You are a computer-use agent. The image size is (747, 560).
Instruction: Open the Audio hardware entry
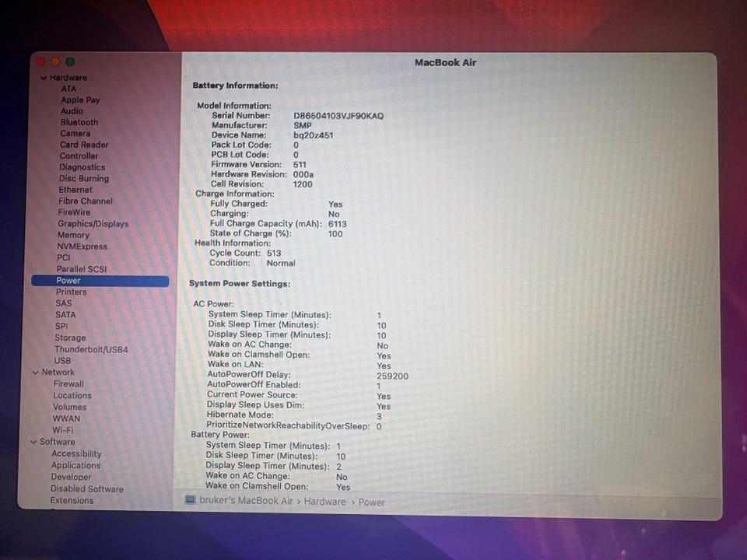[x=72, y=111]
